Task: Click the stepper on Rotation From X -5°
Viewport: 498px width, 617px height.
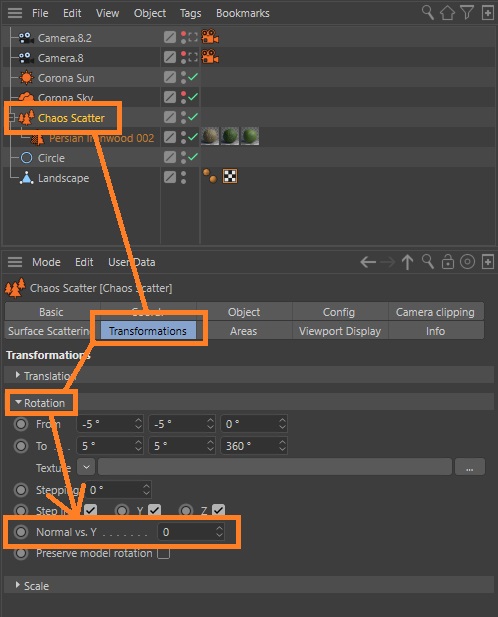Action: click(138, 424)
